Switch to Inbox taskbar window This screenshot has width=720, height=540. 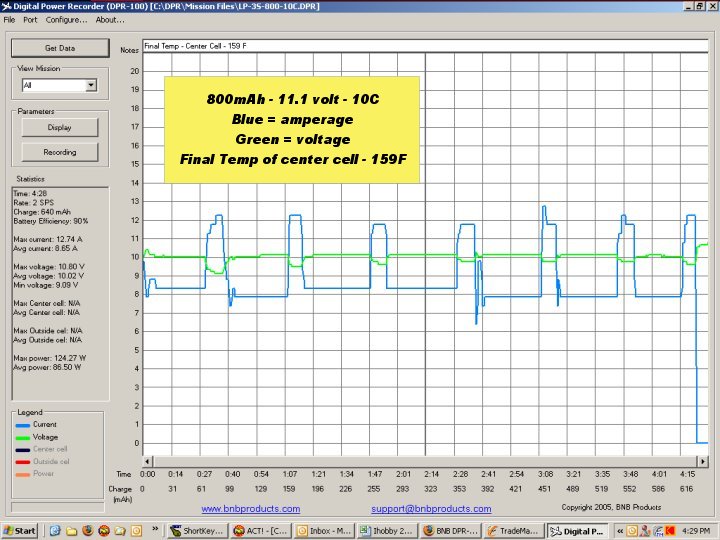point(324,531)
